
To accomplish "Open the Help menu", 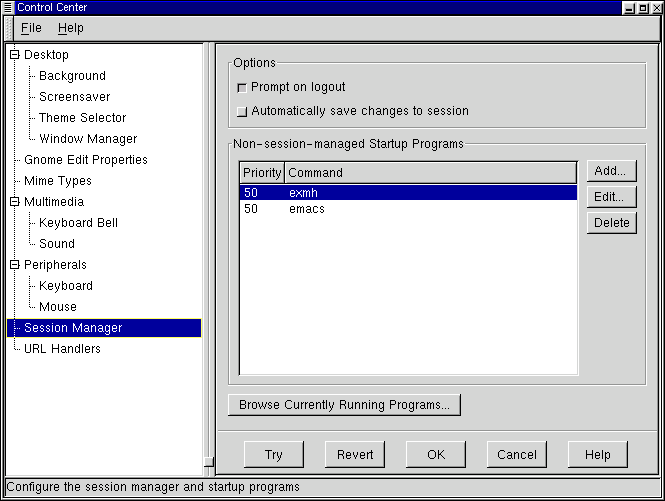I will (x=70, y=28).
